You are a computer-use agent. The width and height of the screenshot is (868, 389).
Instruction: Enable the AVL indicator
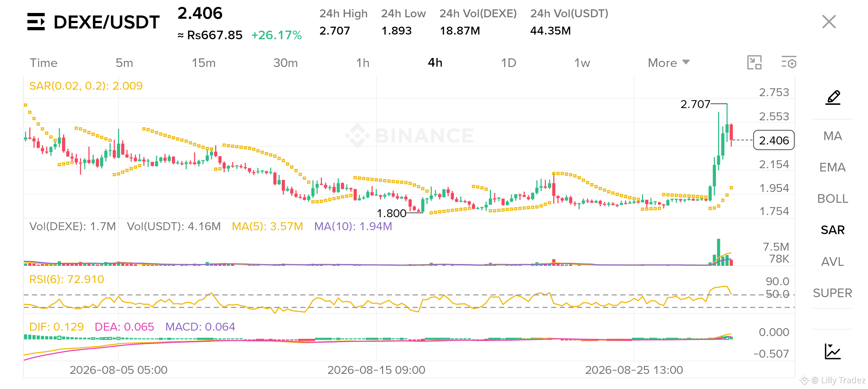point(833,261)
